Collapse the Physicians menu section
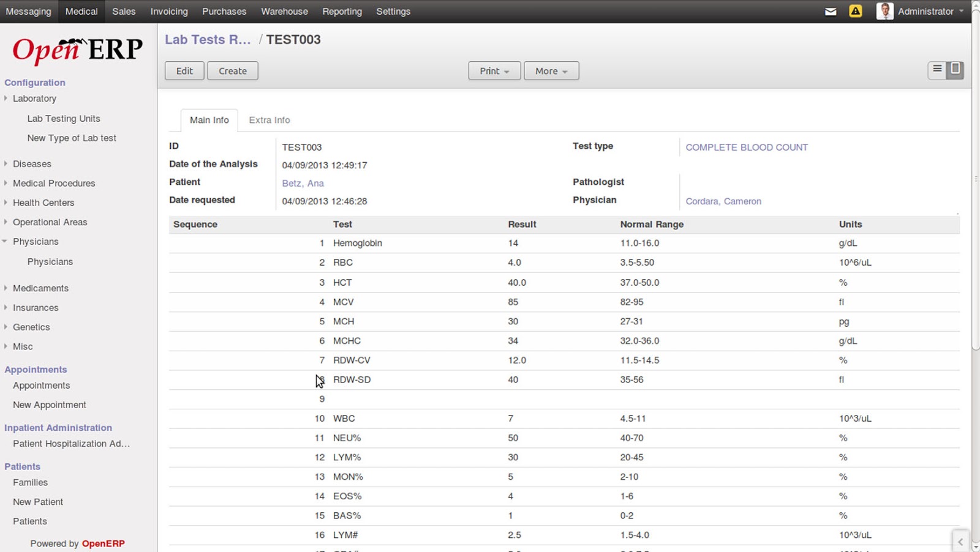Viewport: 980px width, 552px height. (x=5, y=242)
